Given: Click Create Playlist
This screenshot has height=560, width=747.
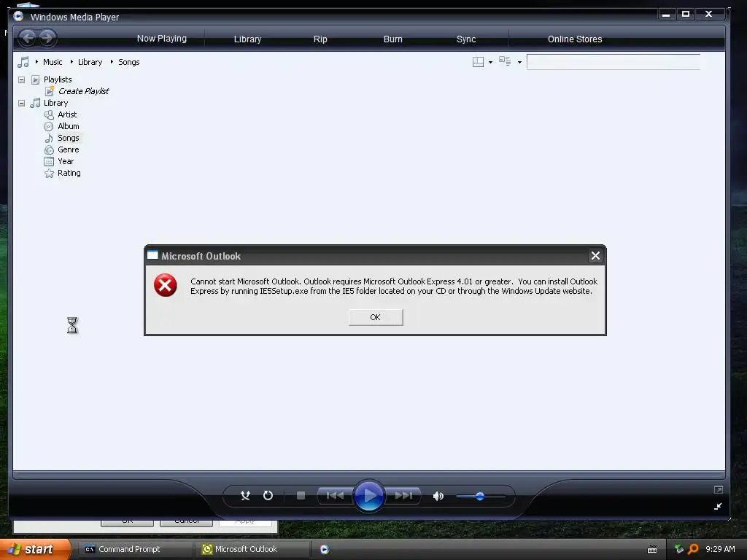Looking at the screenshot, I should pyautogui.click(x=83, y=91).
